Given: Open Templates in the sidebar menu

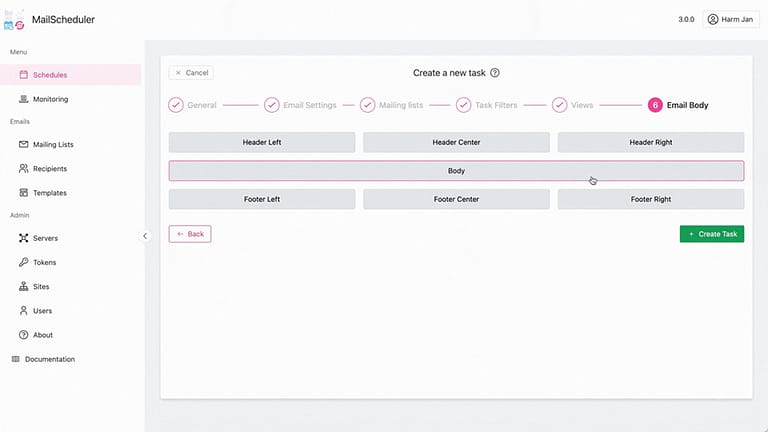Looking at the screenshot, I should point(49,193).
